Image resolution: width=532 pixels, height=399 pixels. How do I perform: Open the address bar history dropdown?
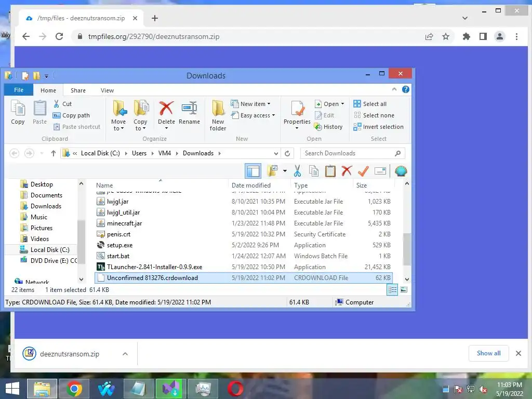pyautogui.click(x=276, y=153)
